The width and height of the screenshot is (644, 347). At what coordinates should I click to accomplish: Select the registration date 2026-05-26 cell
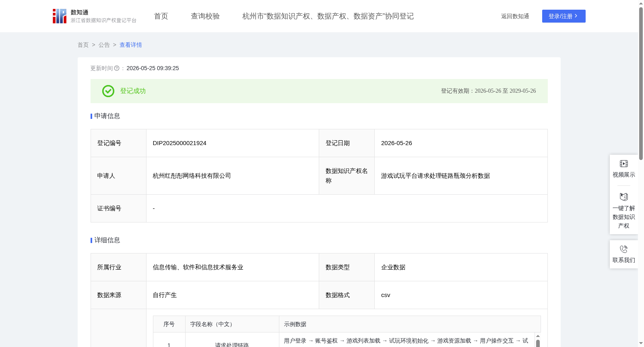461,143
